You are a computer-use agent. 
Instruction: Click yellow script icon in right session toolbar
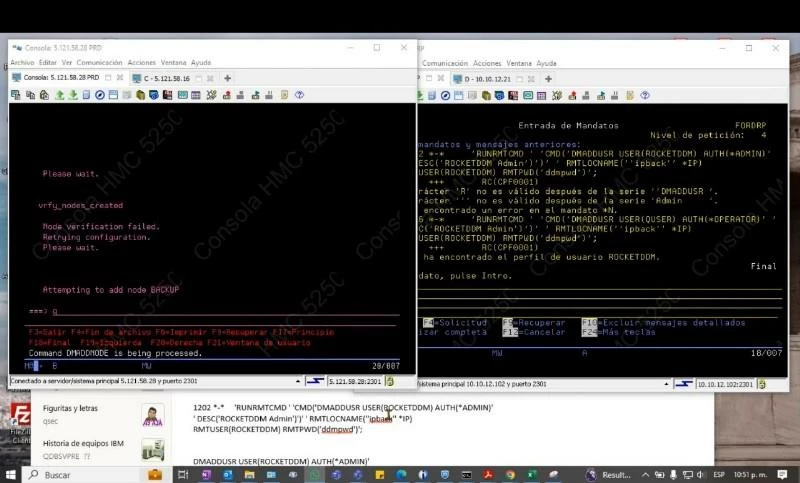tap(630, 95)
